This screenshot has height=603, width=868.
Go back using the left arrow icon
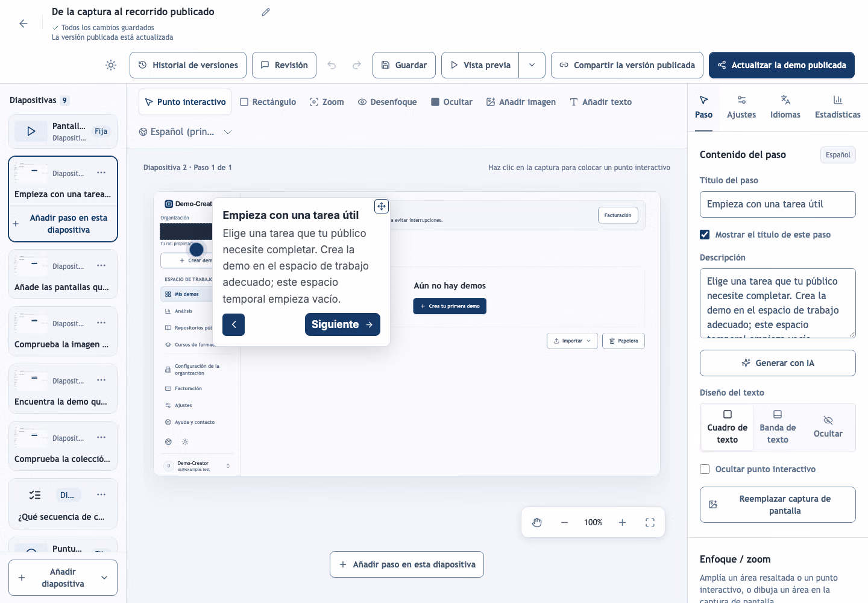(x=24, y=24)
